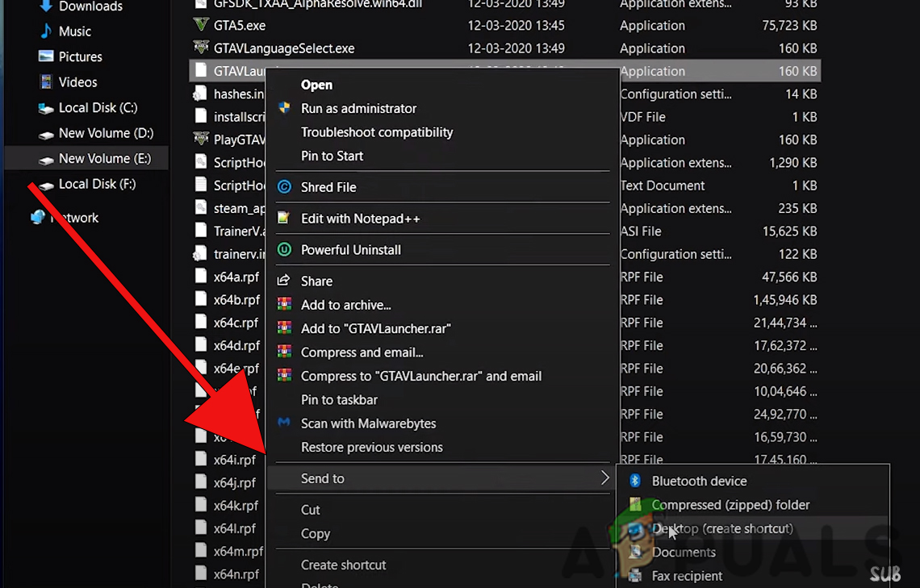Click the Edit with Notepad++ icon
Screen dimensions: 920x588
(x=284, y=218)
